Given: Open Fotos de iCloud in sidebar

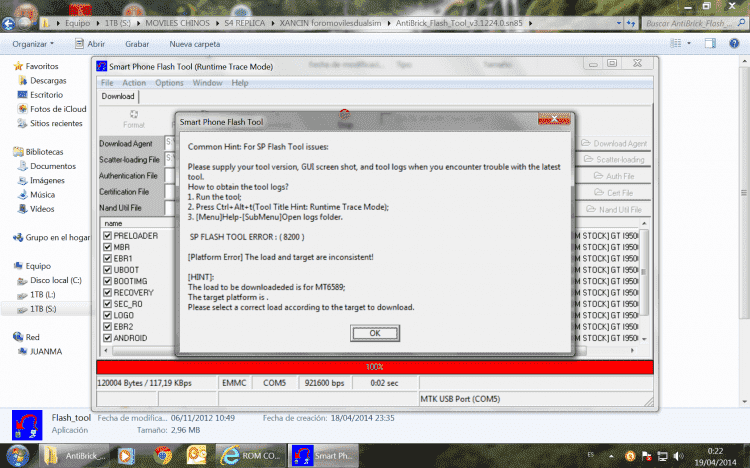Looking at the screenshot, I should pyautogui.click(x=58, y=109).
